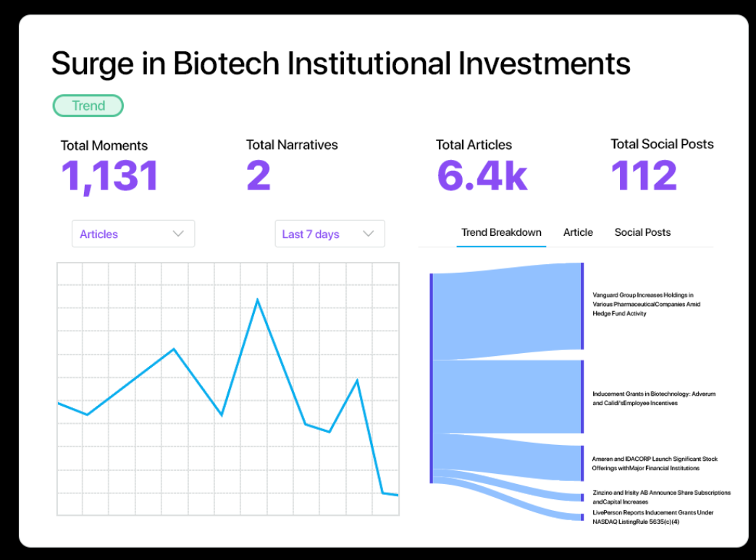Select the Ameren and IDACORP stock offerings label
The height and width of the screenshot is (560, 756).
655,464
